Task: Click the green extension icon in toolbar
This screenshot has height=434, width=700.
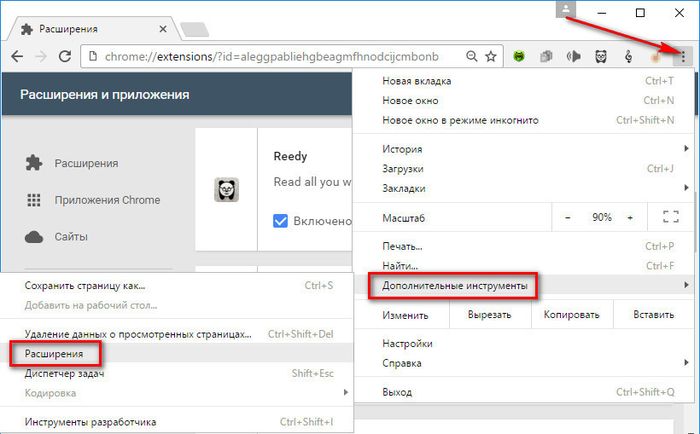Action: (x=520, y=57)
